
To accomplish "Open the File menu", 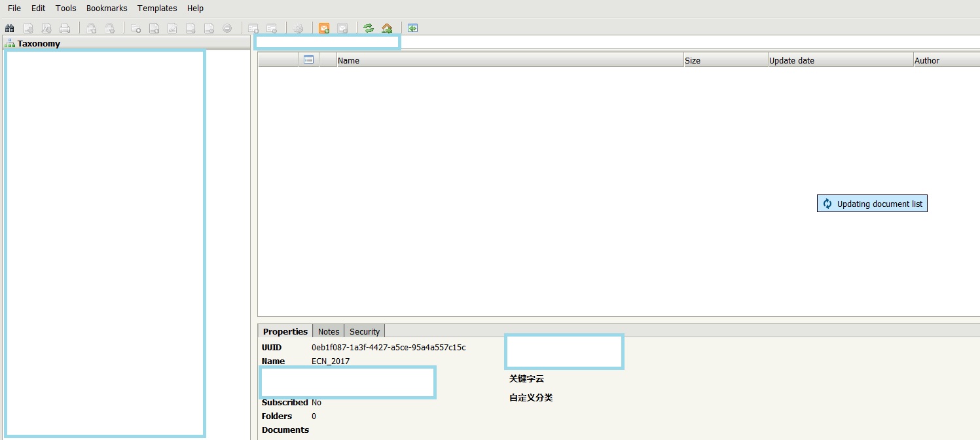I will pyautogui.click(x=14, y=9).
